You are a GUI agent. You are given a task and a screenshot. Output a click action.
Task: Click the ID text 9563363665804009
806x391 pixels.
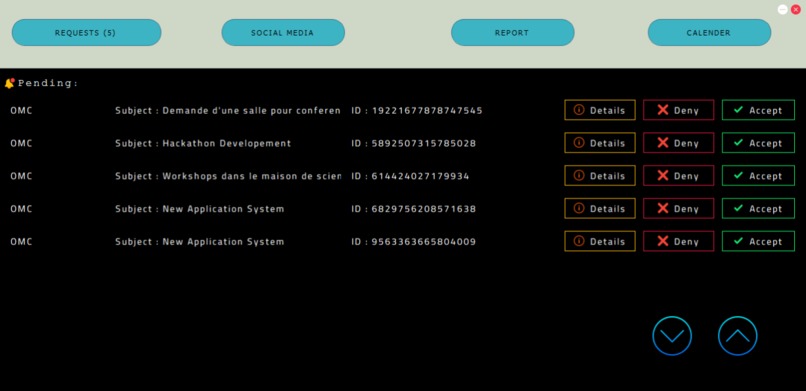[x=424, y=242]
